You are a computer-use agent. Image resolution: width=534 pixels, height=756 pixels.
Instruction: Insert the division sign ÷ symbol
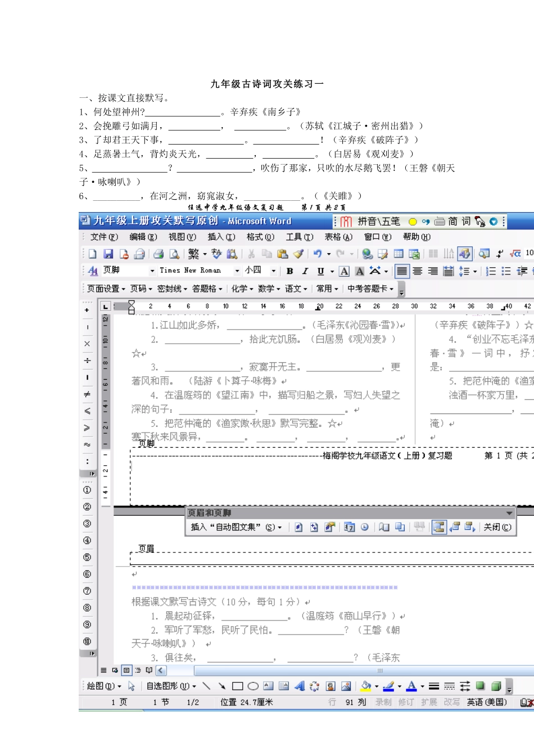pyautogui.click(x=87, y=361)
